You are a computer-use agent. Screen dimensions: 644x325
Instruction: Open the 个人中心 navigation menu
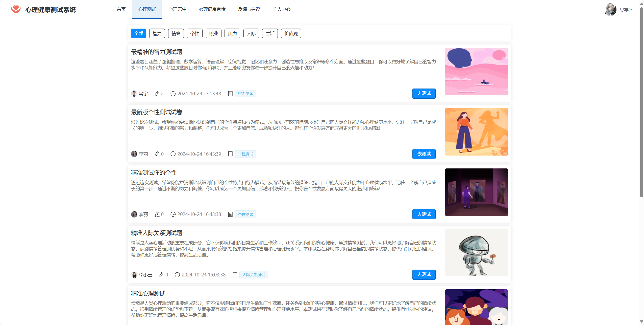(281, 9)
